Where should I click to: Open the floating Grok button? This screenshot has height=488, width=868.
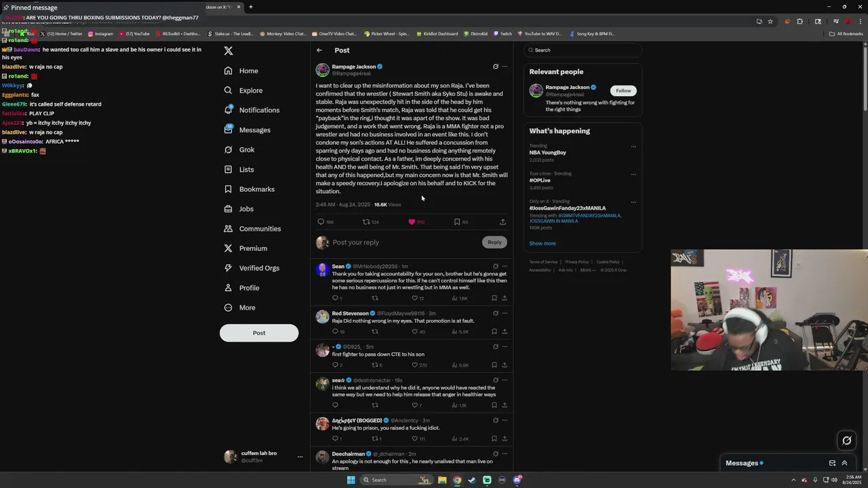846,441
